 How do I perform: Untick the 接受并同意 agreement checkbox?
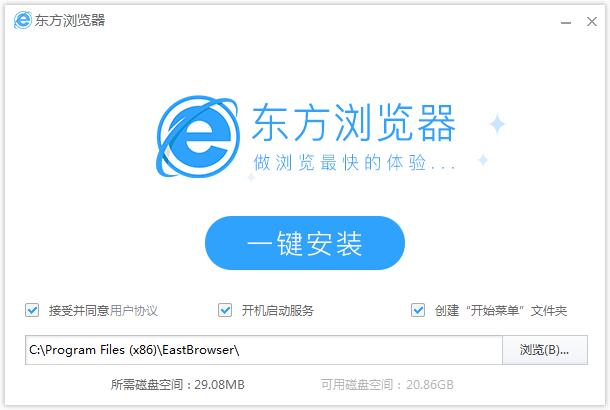33,310
